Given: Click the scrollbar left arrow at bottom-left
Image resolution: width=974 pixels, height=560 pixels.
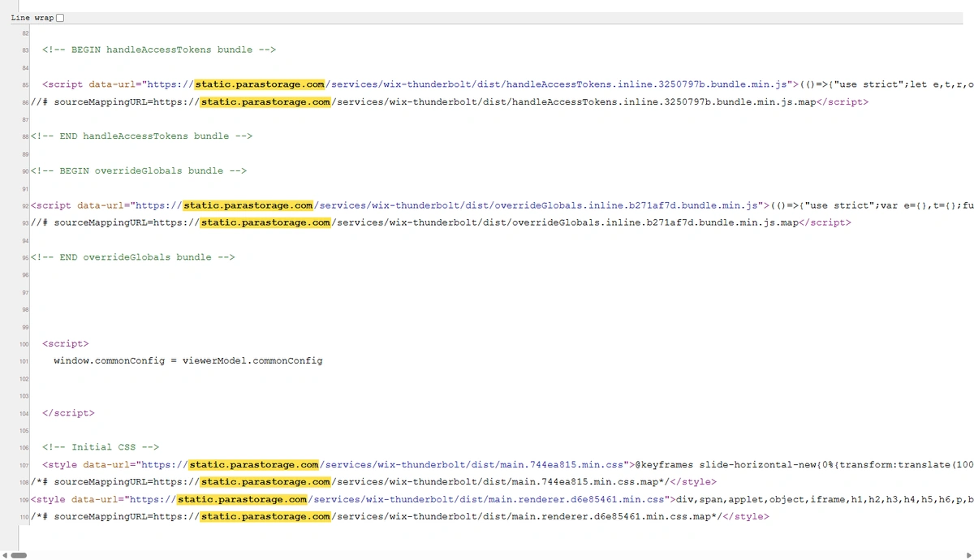Looking at the screenshot, I should [4, 555].
